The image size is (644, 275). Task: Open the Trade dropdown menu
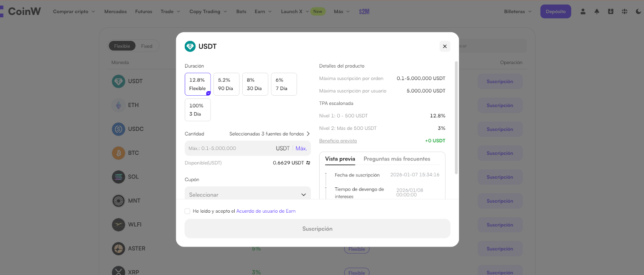pyautogui.click(x=171, y=12)
